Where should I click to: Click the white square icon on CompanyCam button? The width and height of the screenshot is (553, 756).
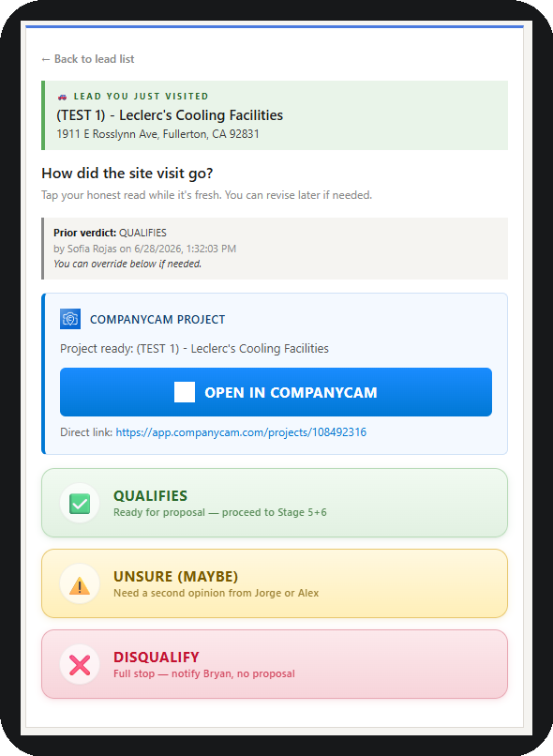click(185, 392)
